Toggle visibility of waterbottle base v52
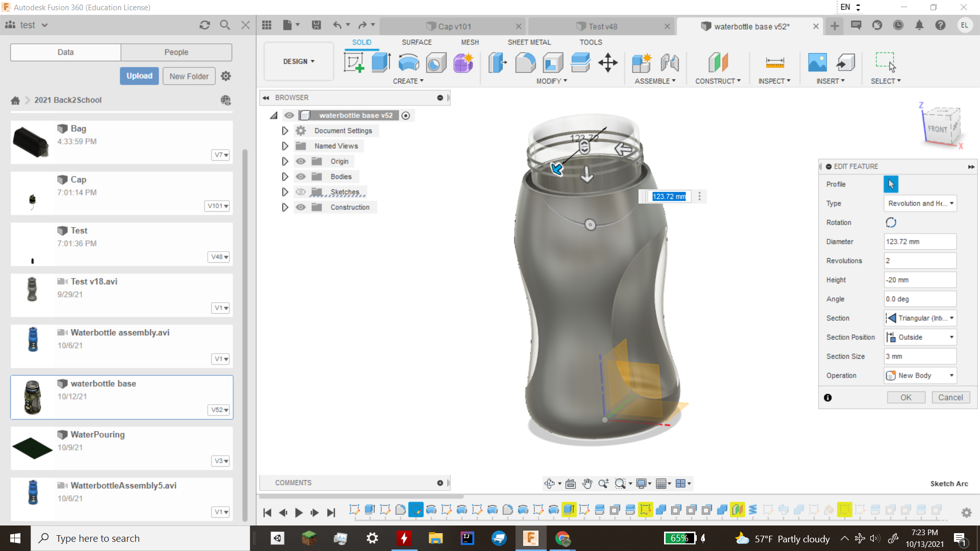980x551 pixels. click(289, 115)
